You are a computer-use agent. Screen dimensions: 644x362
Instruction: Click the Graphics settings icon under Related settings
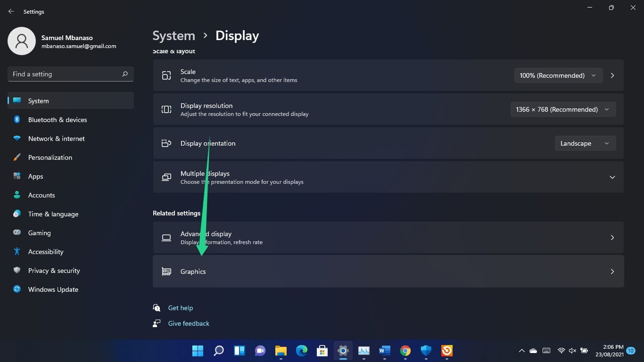point(166,271)
